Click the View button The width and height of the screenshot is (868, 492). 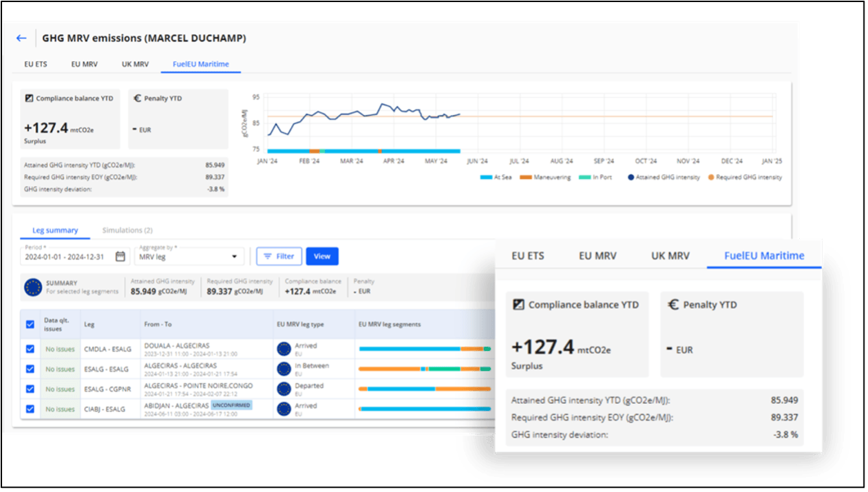321,256
